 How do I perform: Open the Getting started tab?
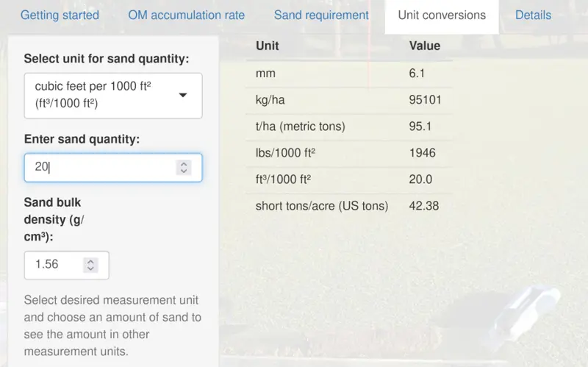(60, 15)
